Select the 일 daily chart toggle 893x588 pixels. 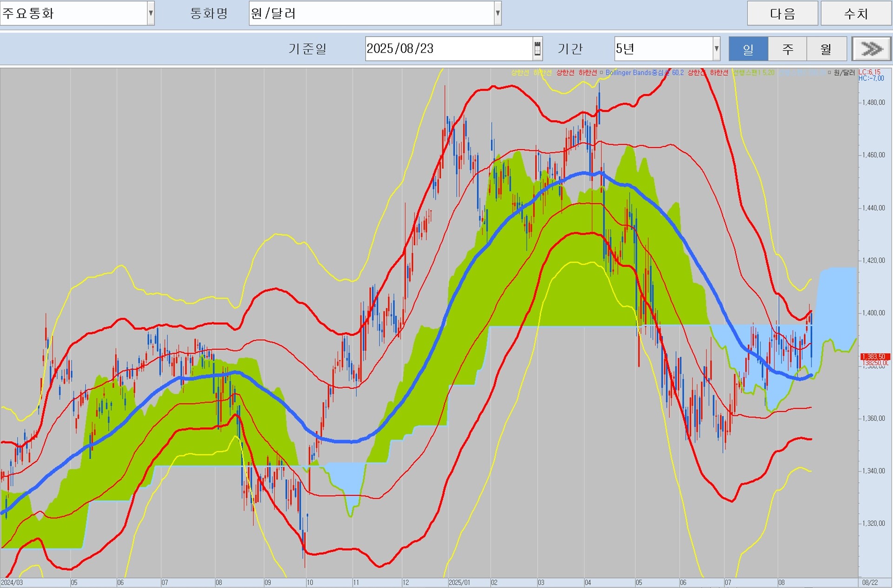[x=748, y=49]
